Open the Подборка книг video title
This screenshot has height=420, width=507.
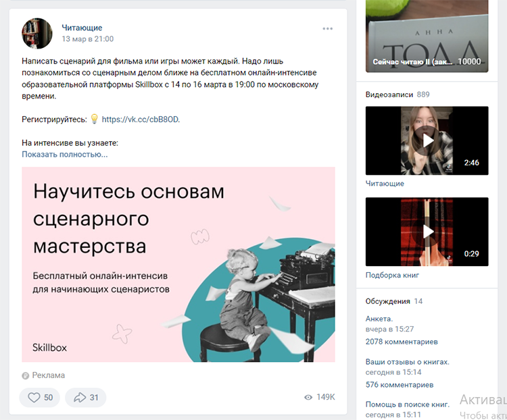[x=392, y=275]
